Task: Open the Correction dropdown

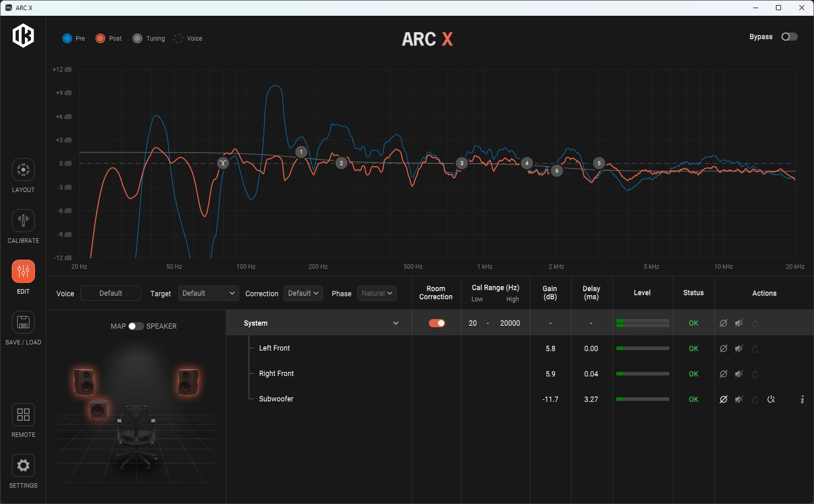Action: tap(303, 293)
